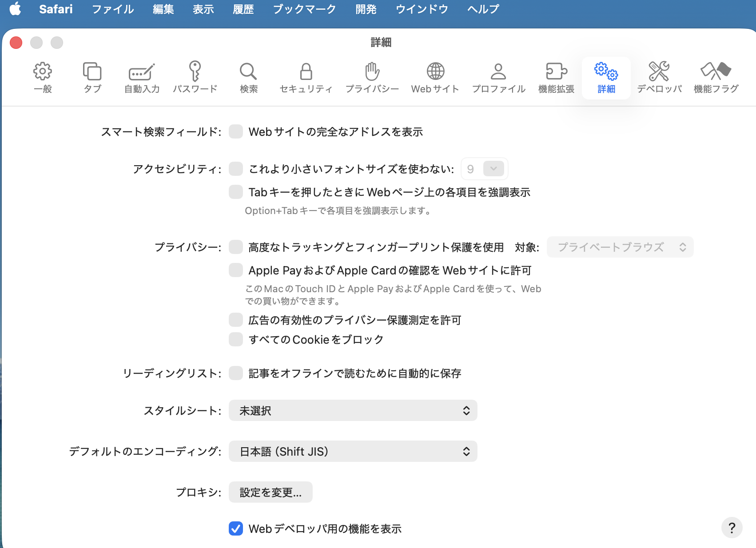Open the デフォルトのエンコーディング dropdown
The image size is (756, 548).
click(352, 451)
